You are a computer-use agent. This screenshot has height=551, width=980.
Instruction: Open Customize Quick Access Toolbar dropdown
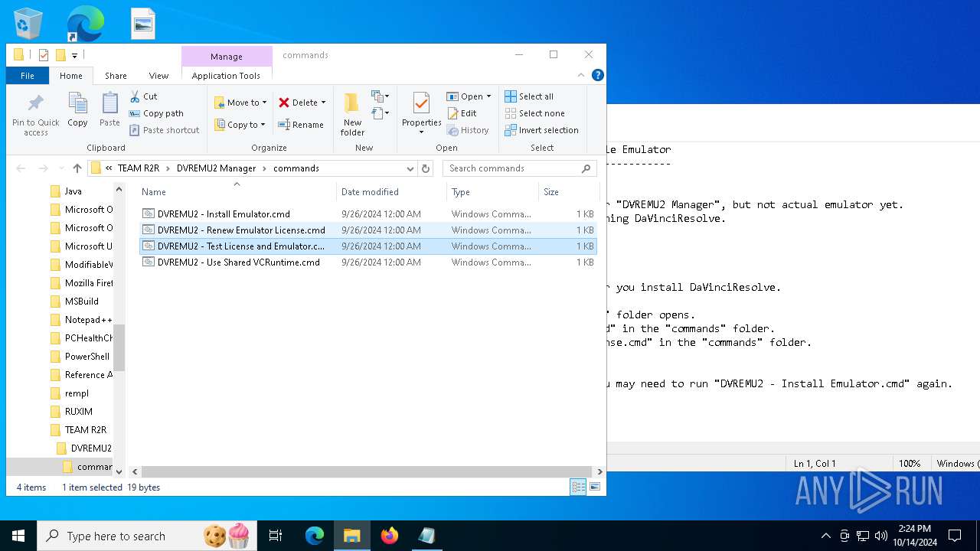74,55
